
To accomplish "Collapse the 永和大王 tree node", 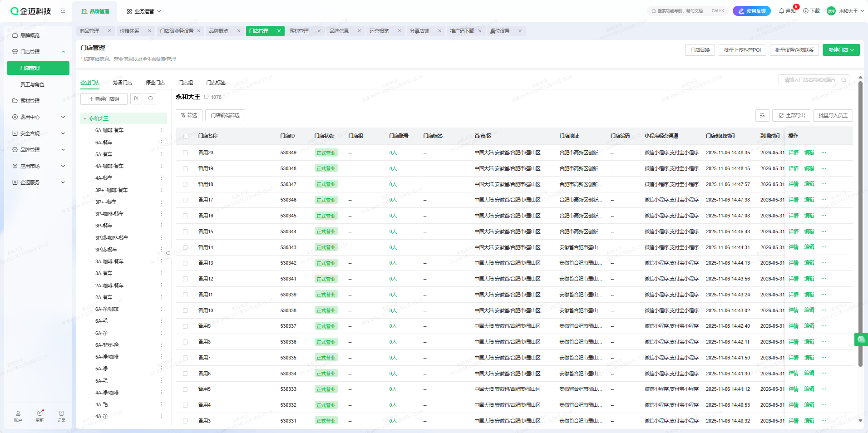I will (85, 119).
